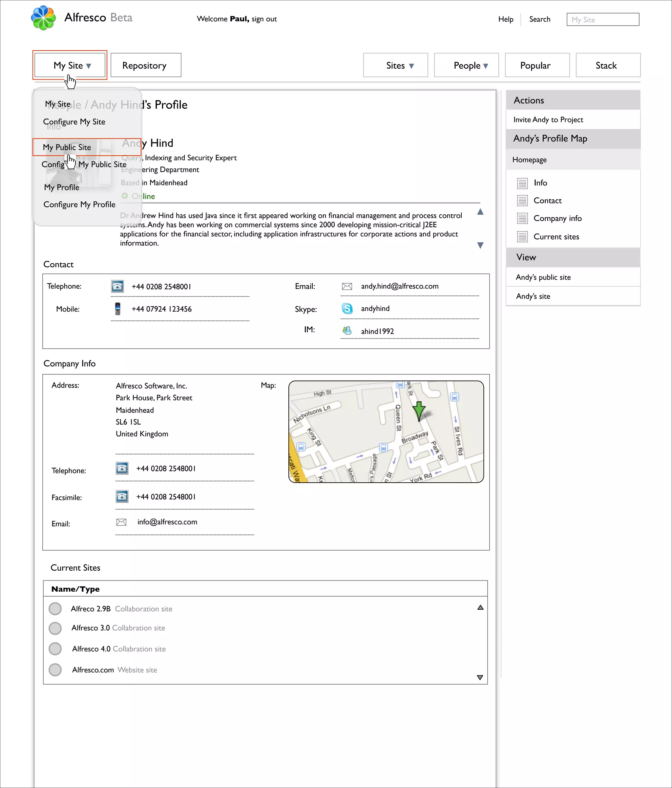672x788 pixels.
Task: Open the Repository tab
Action: pos(146,65)
